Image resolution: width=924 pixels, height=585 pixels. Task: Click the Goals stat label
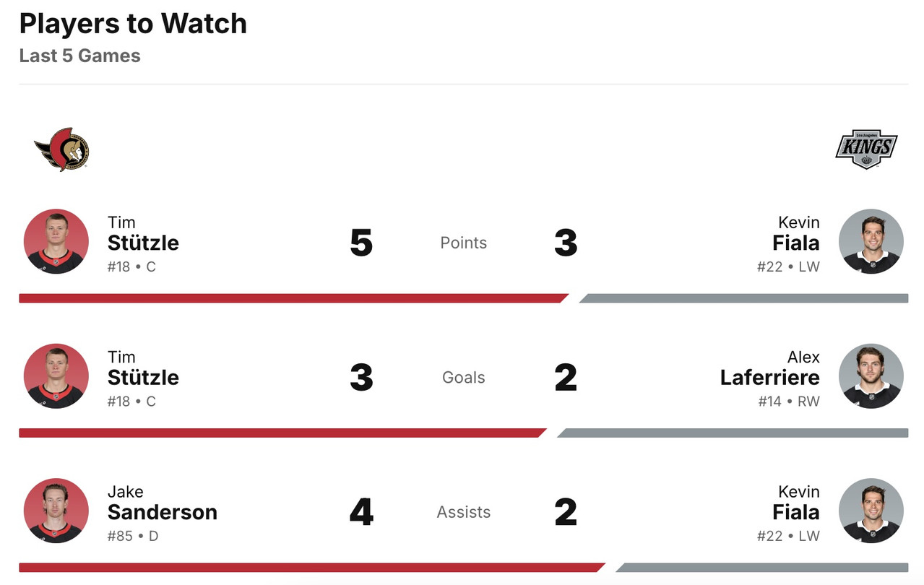[463, 377]
